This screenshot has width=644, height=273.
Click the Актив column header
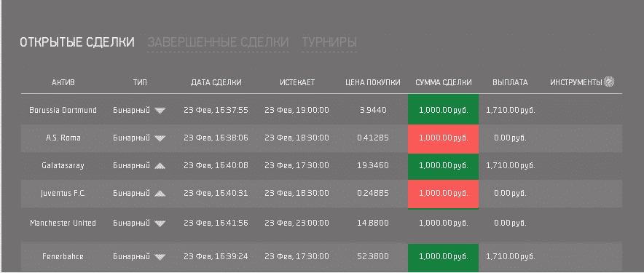click(x=63, y=82)
